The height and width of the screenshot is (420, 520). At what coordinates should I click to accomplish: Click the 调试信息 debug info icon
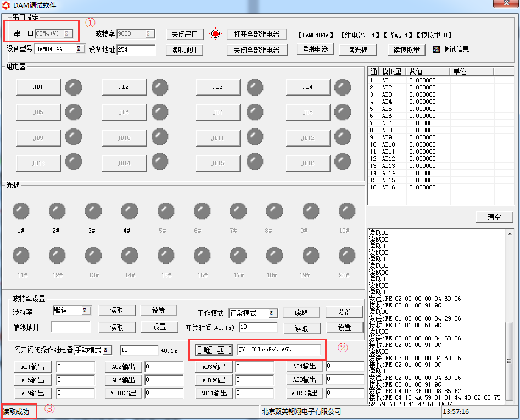tap(437, 49)
